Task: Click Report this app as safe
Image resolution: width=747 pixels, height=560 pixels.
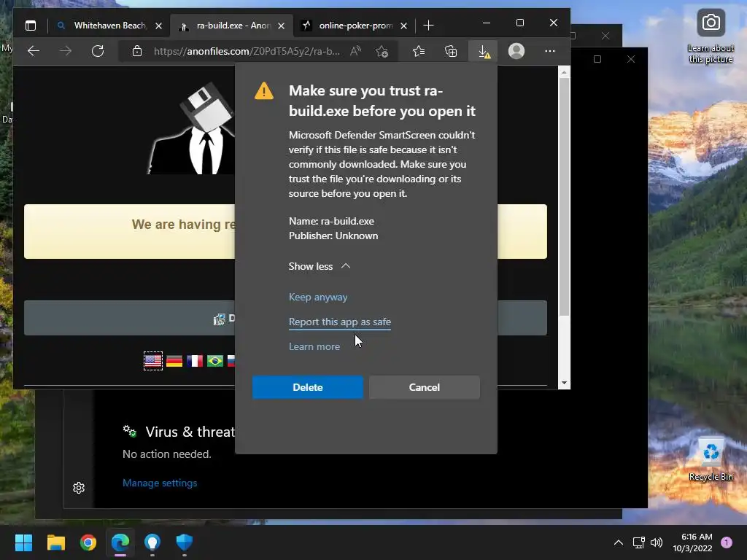Action: (340, 322)
